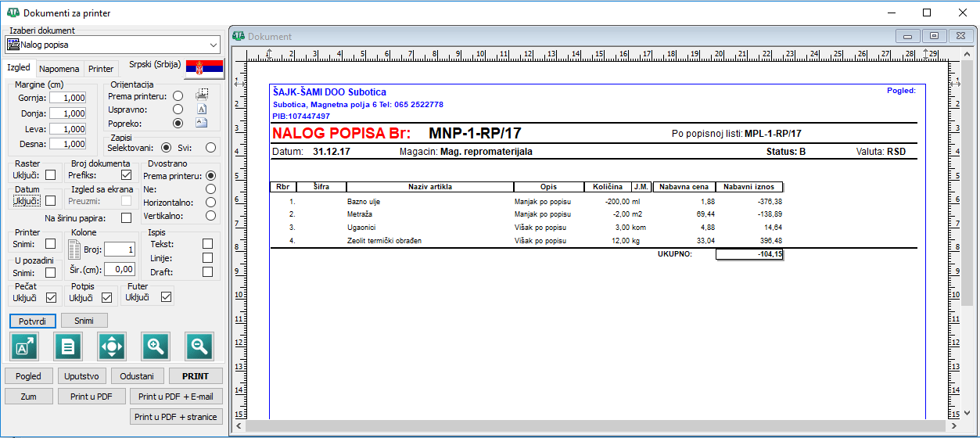This screenshot has height=438, width=980.
Task: Click the zoom in magnifier icon
Action: [x=156, y=346]
